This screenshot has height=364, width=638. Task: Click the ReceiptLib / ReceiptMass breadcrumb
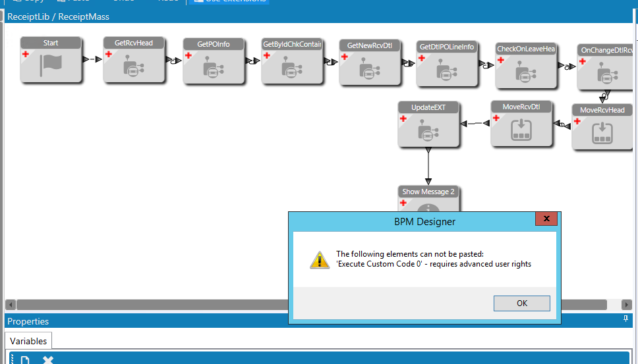point(58,16)
